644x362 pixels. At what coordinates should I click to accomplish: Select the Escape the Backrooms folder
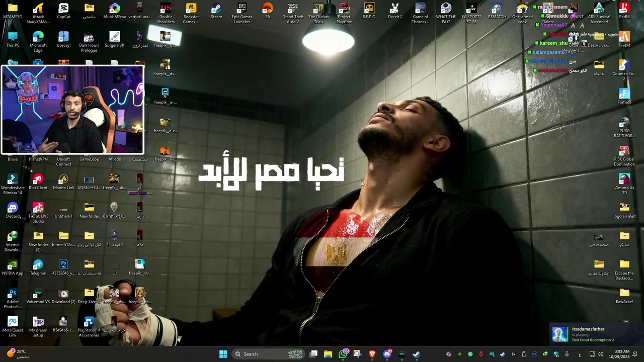pyautogui.click(x=624, y=269)
